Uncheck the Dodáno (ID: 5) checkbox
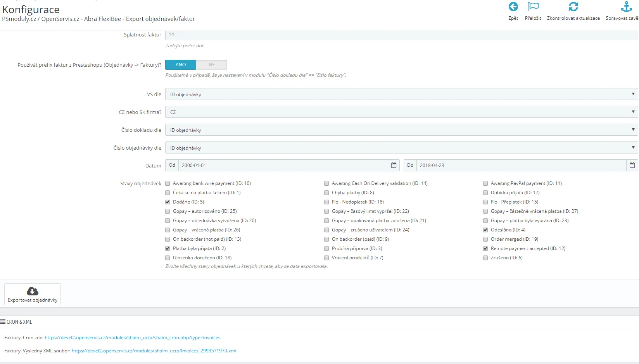The width and height of the screenshot is (639, 364). [168, 202]
